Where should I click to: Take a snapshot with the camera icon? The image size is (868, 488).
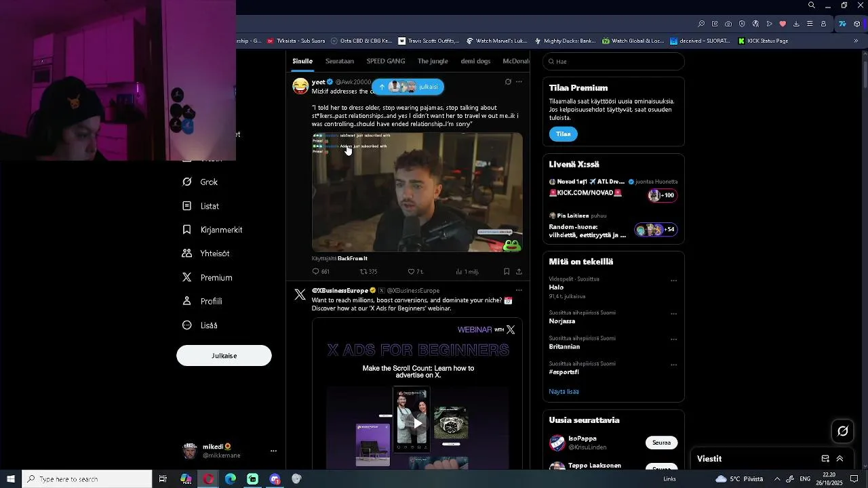[x=728, y=24]
